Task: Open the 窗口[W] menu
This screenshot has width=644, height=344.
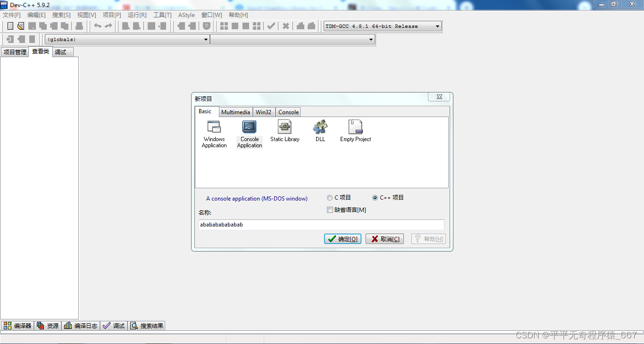Action: point(211,15)
